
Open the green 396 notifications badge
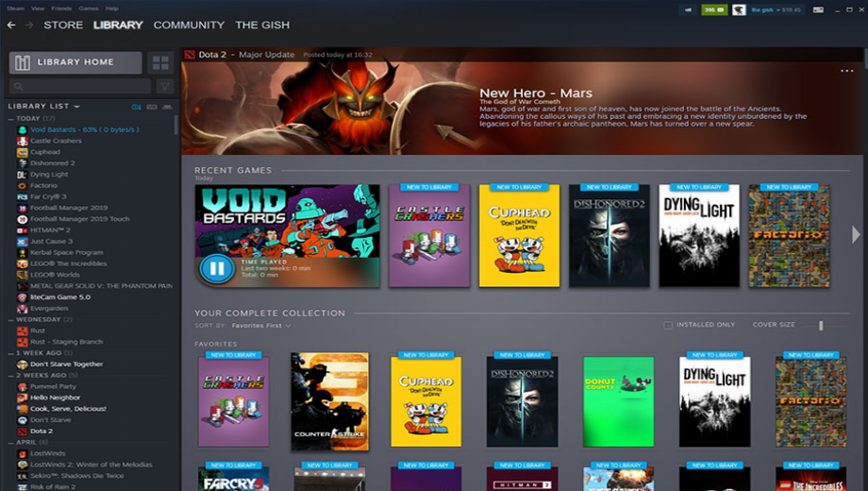pos(714,9)
